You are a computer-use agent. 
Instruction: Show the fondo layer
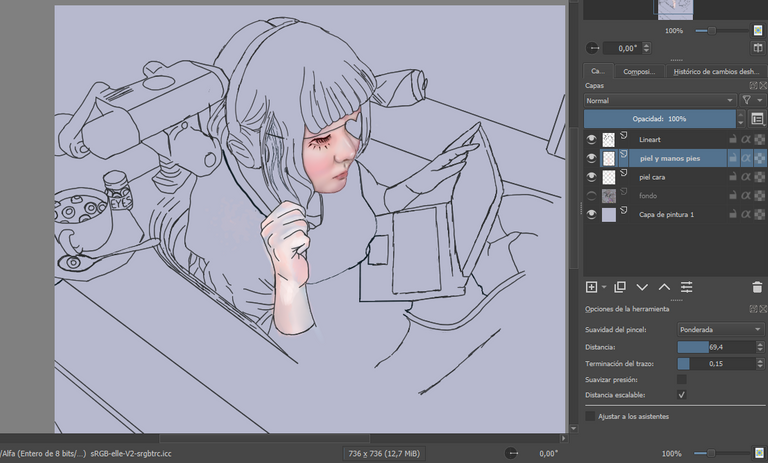(x=591, y=196)
